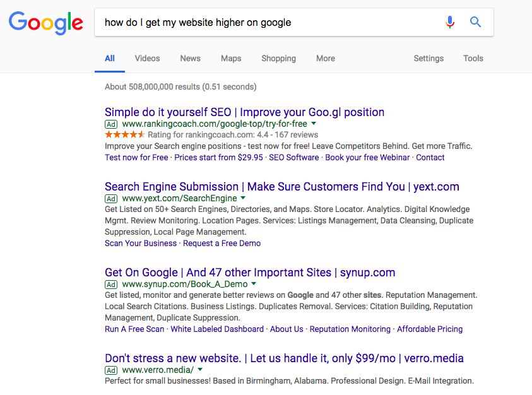Screen dimensions: 532x395
Task: Click the star rating for rankingcoach.com
Action: coord(125,135)
